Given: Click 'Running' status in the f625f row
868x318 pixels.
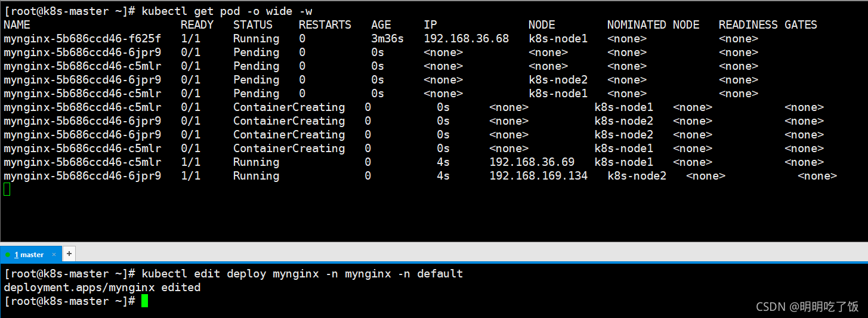Looking at the screenshot, I should coord(256,39).
